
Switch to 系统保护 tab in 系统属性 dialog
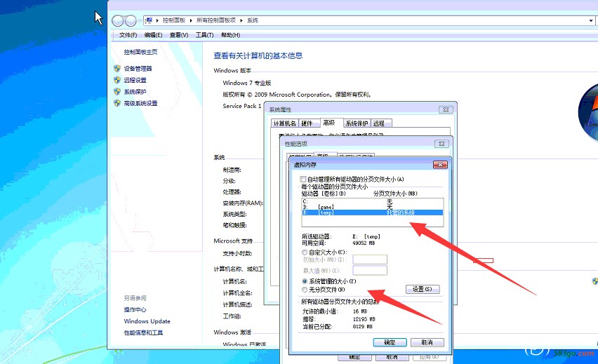[x=357, y=123]
